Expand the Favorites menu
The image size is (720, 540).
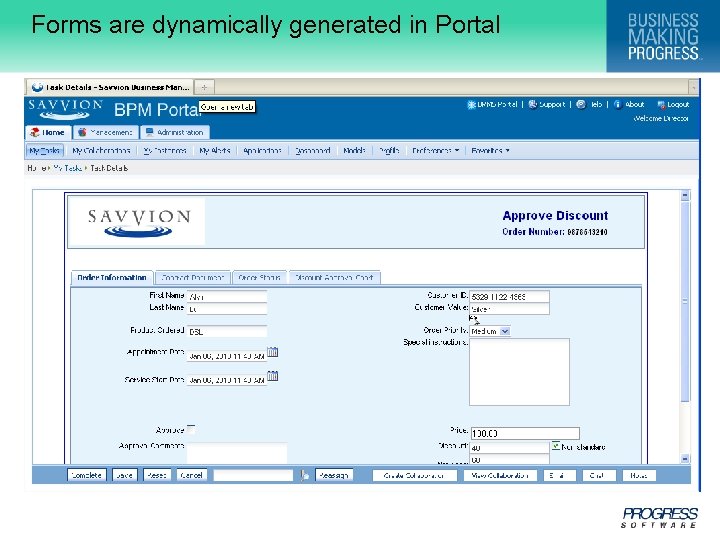[x=490, y=150]
